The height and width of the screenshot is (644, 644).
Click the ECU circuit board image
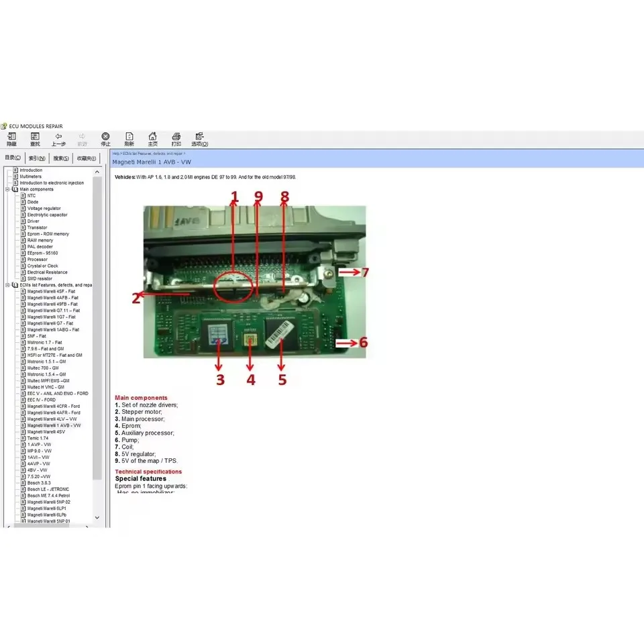tap(255, 282)
